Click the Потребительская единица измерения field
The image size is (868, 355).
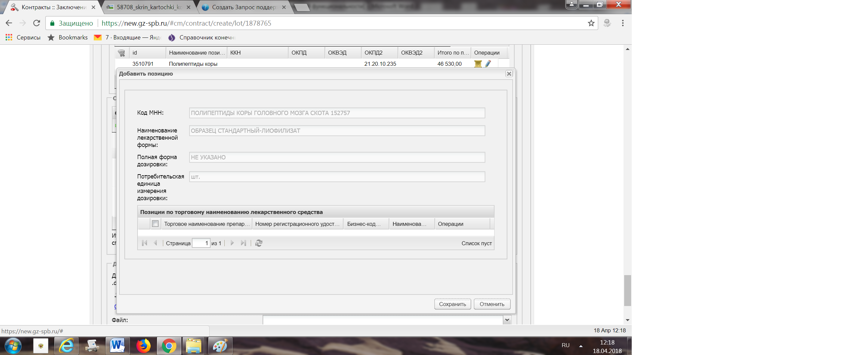337,177
